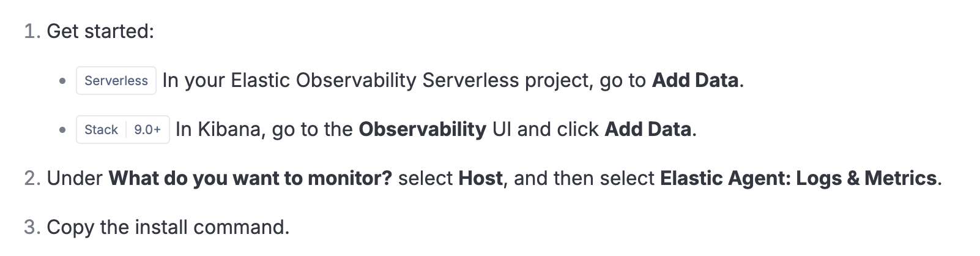Viewport: 980px width, 256px height.
Task: Click the 9.0+ version label
Action: click(x=147, y=129)
